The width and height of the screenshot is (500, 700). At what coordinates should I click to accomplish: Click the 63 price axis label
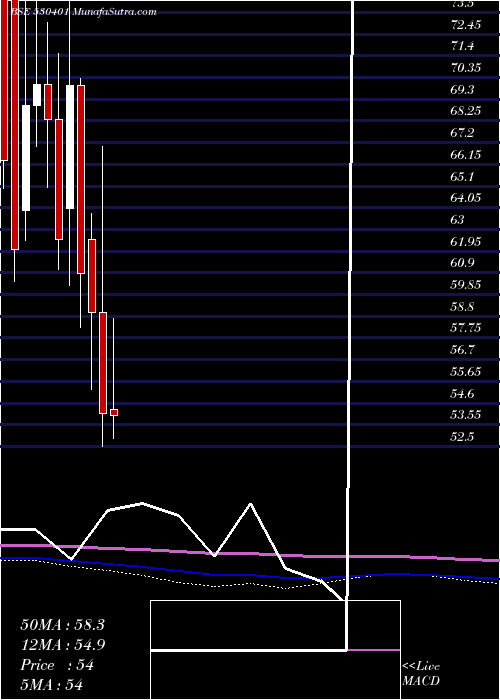coord(458,221)
